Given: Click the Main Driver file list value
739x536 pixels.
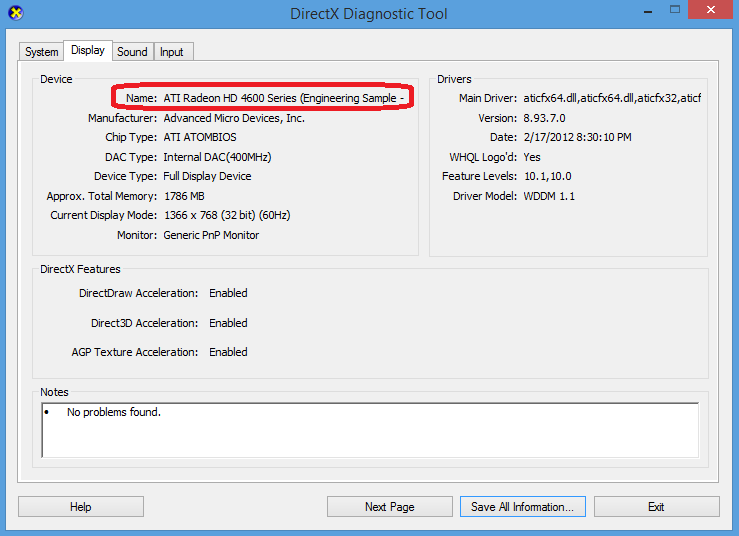Looking at the screenshot, I should 612,98.
